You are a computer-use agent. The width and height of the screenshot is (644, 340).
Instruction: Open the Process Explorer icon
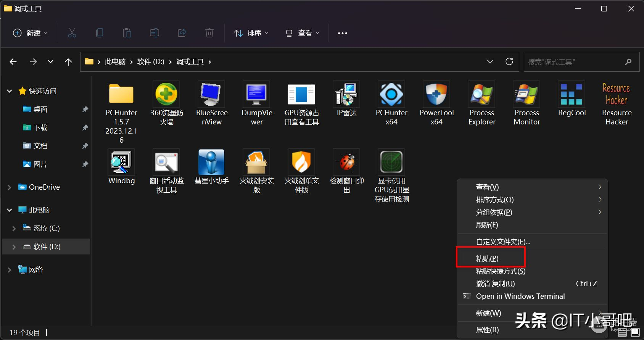tap(481, 95)
